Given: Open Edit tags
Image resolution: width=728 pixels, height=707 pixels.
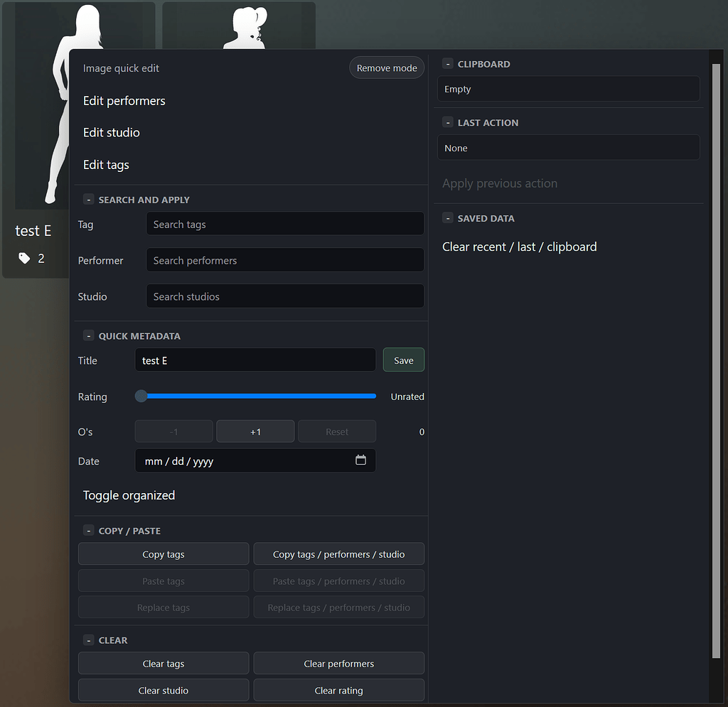Looking at the screenshot, I should [106, 165].
